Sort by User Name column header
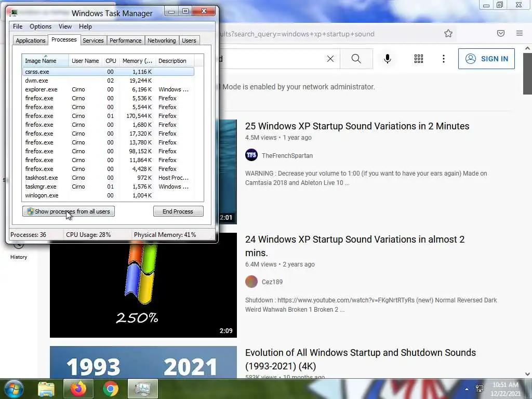The height and width of the screenshot is (399, 532). pyautogui.click(x=86, y=61)
